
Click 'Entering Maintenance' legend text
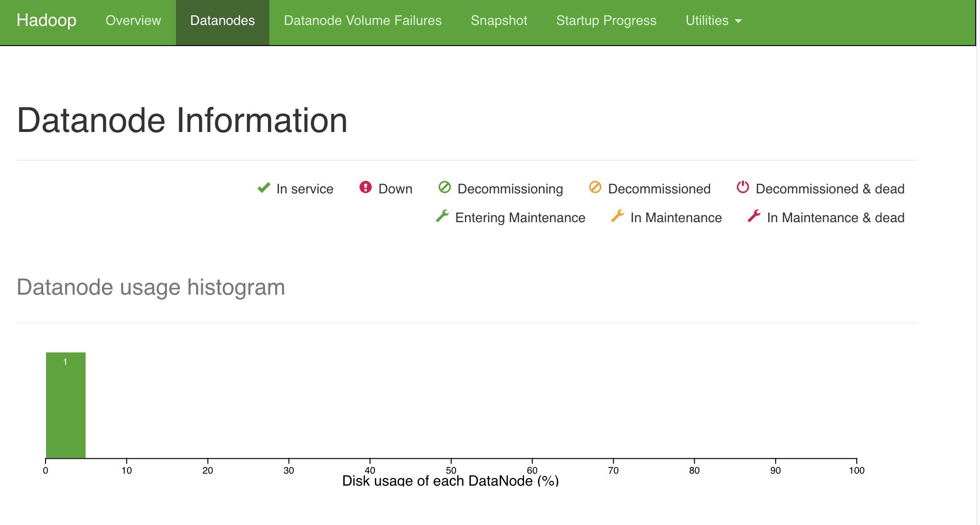(520, 218)
